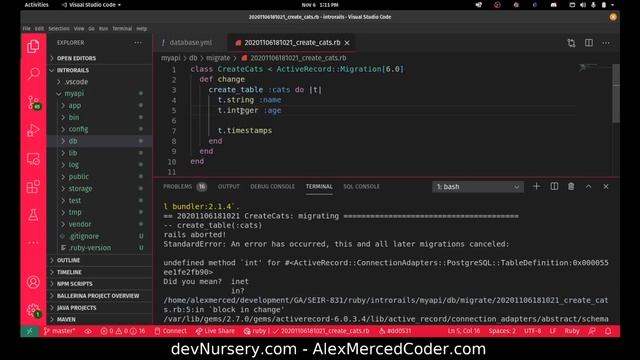Open Source Control view in activity bar

coord(33,102)
